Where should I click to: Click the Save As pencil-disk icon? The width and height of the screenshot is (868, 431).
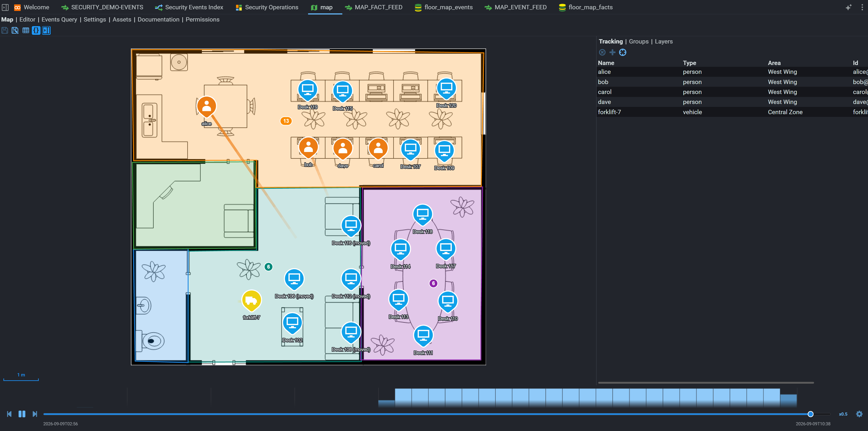(x=15, y=30)
